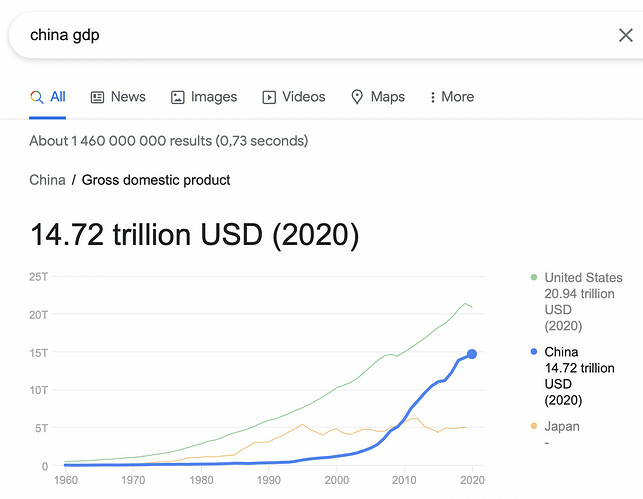This screenshot has width=643, height=499.
Task: Click the Videos tab play icon
Action: [x=269, y=97]
